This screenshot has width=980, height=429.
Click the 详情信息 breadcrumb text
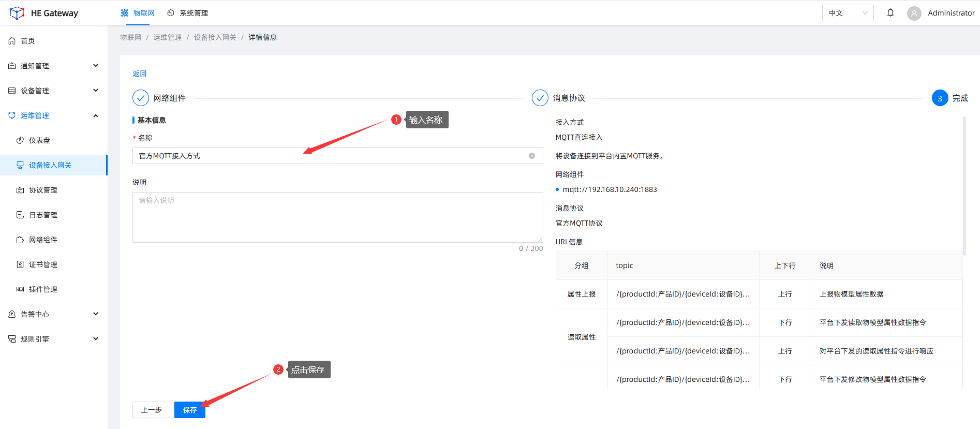tap(262, 37)
